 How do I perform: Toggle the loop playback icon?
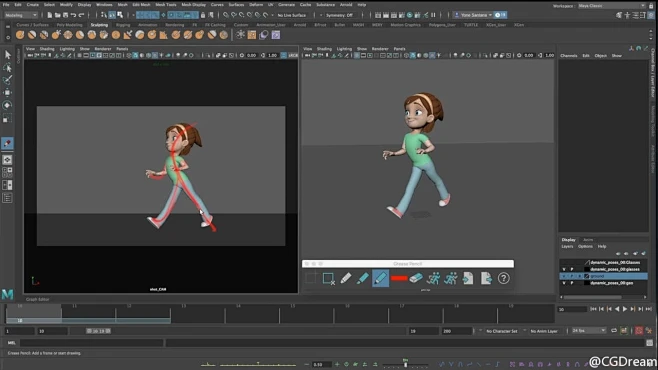click(x=614, y=331)
